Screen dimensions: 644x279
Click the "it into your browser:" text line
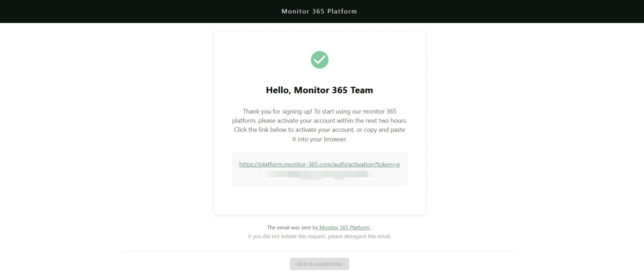[x=319, y=139]
